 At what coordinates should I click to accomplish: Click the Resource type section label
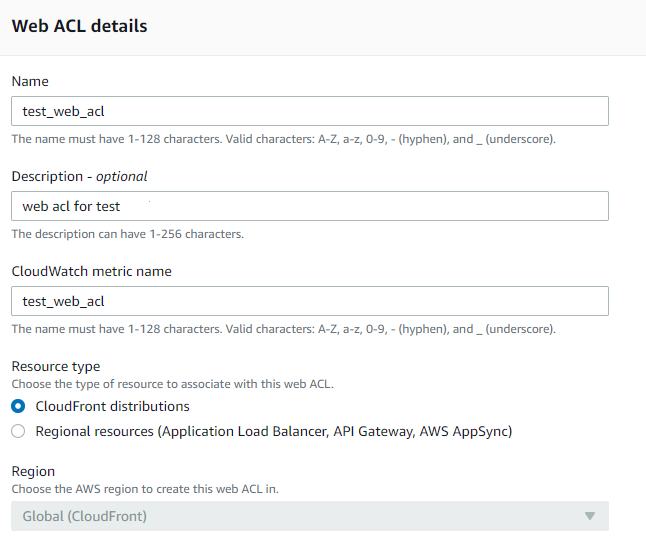pyautogui.click(x=56, y=367)
